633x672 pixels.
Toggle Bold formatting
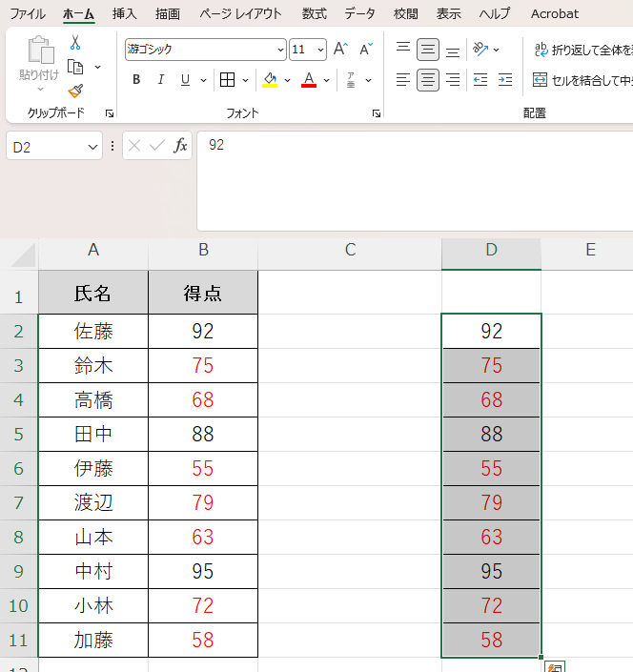(x=136, y=80)
